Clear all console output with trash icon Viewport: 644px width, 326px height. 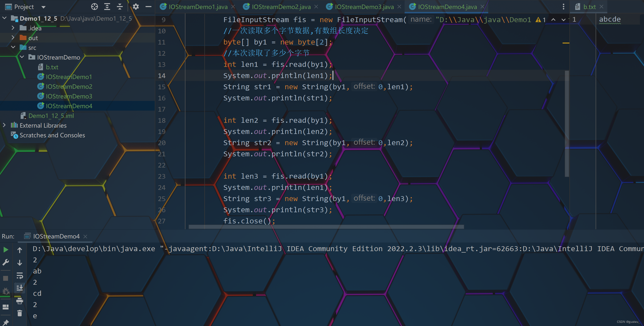19,313
